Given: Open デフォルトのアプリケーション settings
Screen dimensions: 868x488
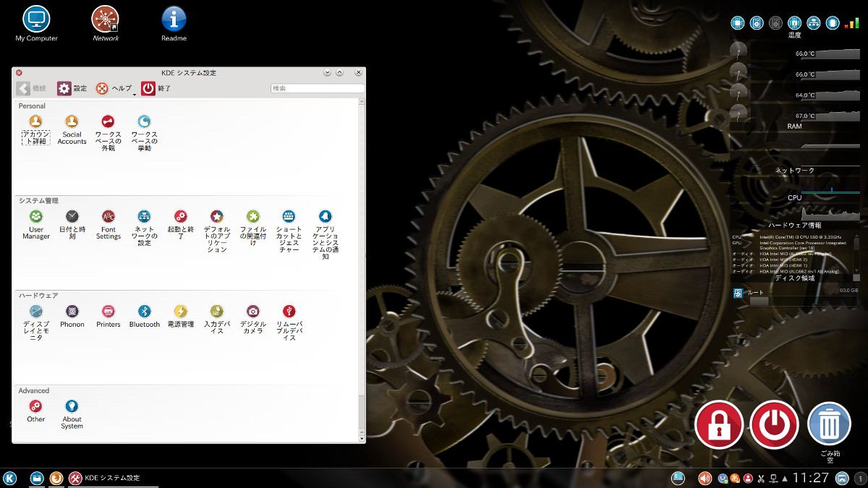Looking at the screenshot, I should tap(216, 231).
